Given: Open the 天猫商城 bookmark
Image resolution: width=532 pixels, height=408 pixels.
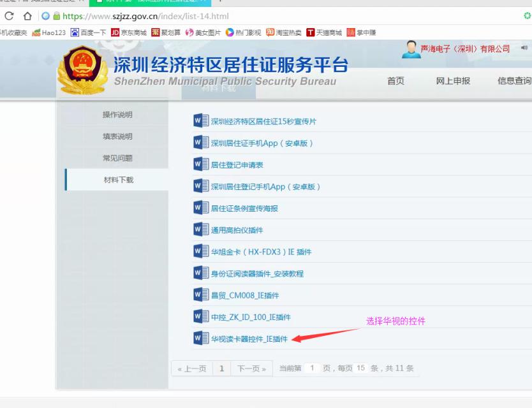Looking at the screenshot, I should click(x=324, y=33).
